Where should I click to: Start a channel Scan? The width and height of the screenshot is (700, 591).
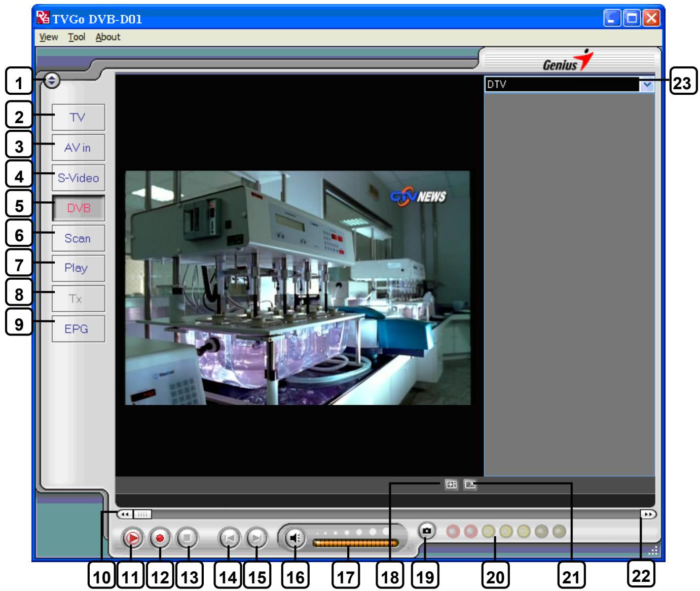click(x=79, y=238)
